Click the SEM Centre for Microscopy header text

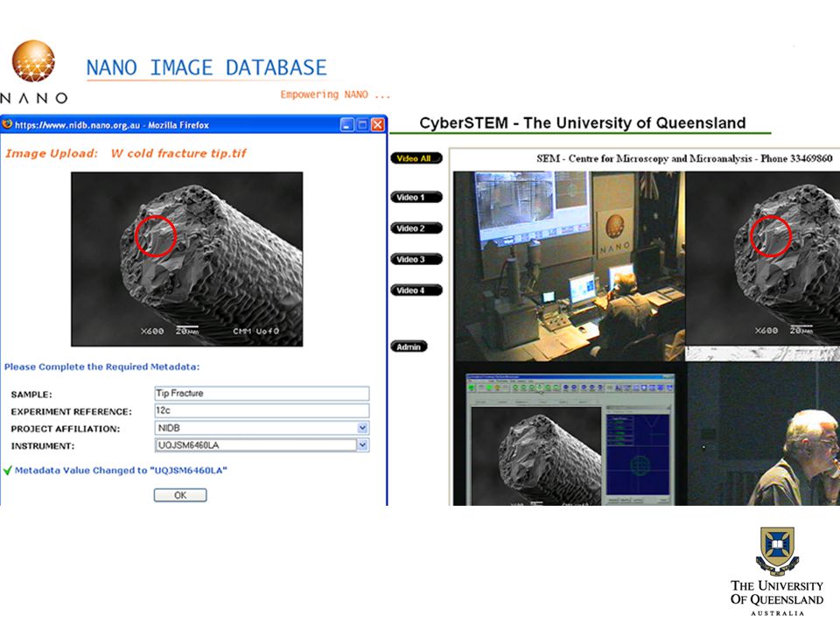coord(684,158)
